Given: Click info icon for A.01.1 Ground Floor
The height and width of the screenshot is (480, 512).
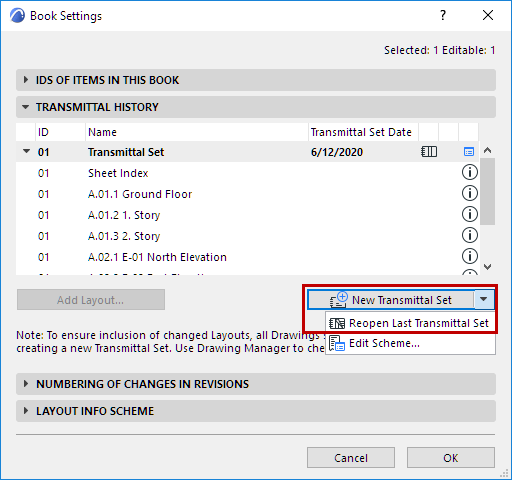Looking at the screenshot, I should click(469, 193).
